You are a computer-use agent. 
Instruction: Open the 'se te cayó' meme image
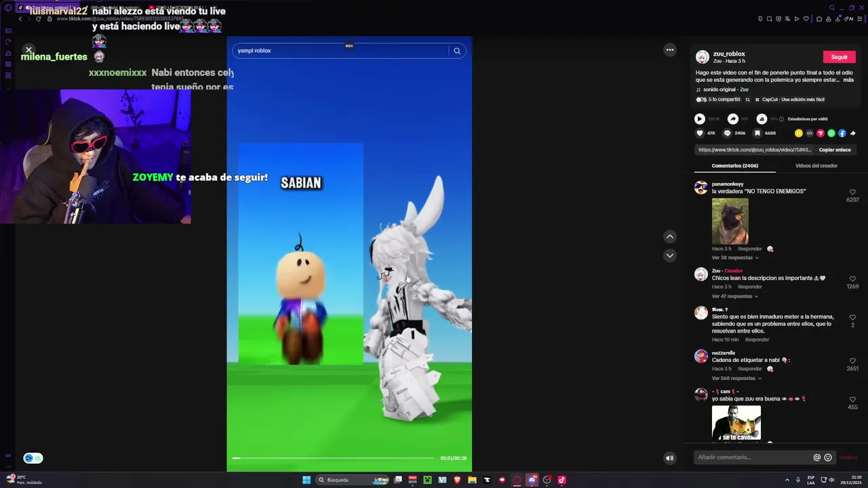[x=736, y=424]
